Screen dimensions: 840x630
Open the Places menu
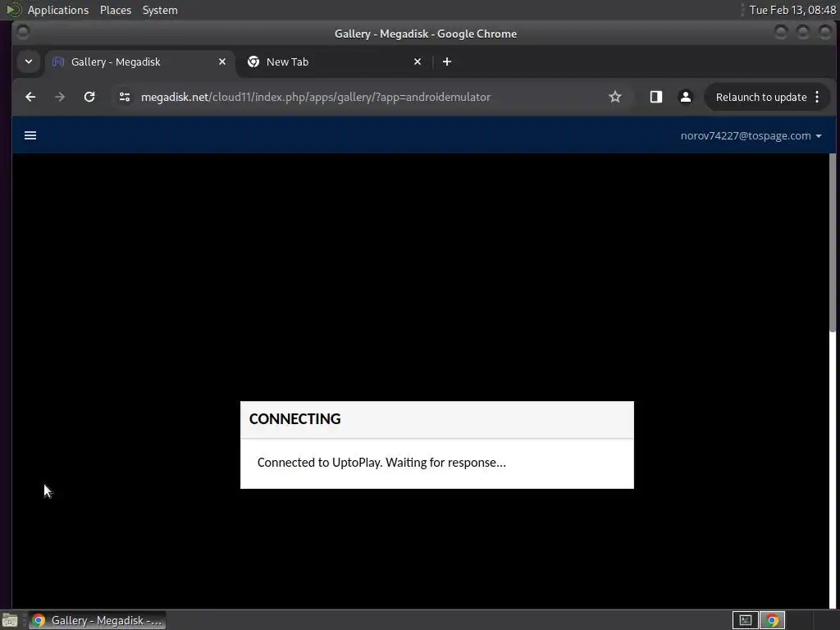pyautogui.click(x=115, y=10)
